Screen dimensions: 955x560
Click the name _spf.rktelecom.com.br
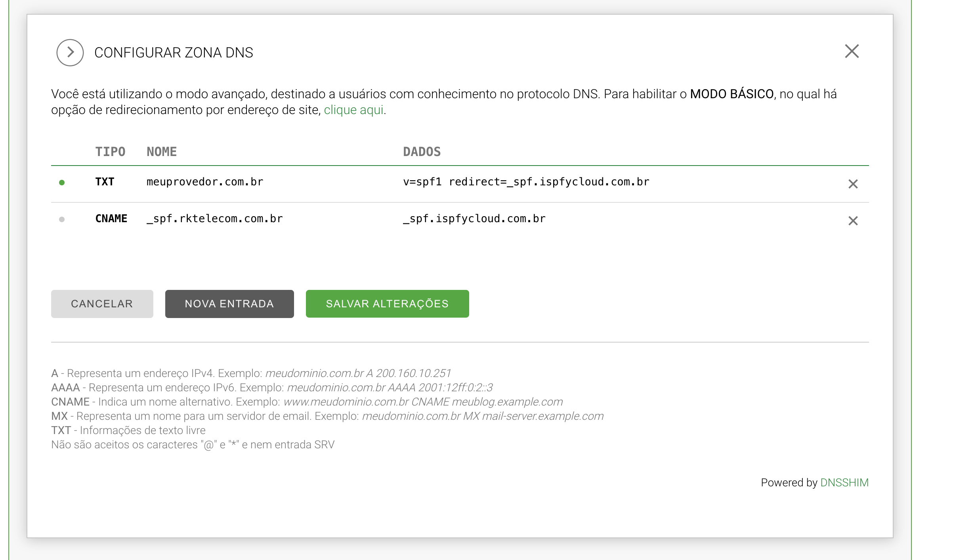tap(215, 219)
